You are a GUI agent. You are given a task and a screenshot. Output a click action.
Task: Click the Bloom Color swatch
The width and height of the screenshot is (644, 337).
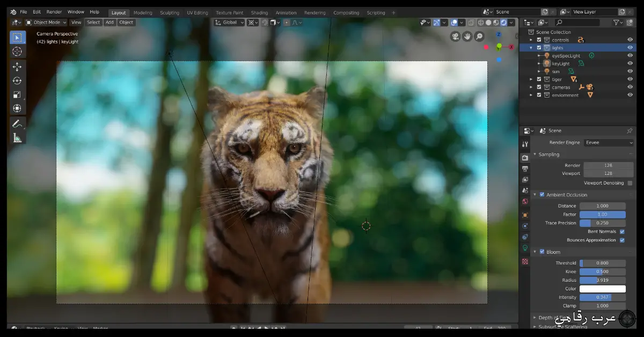click(x=603, y=288)
